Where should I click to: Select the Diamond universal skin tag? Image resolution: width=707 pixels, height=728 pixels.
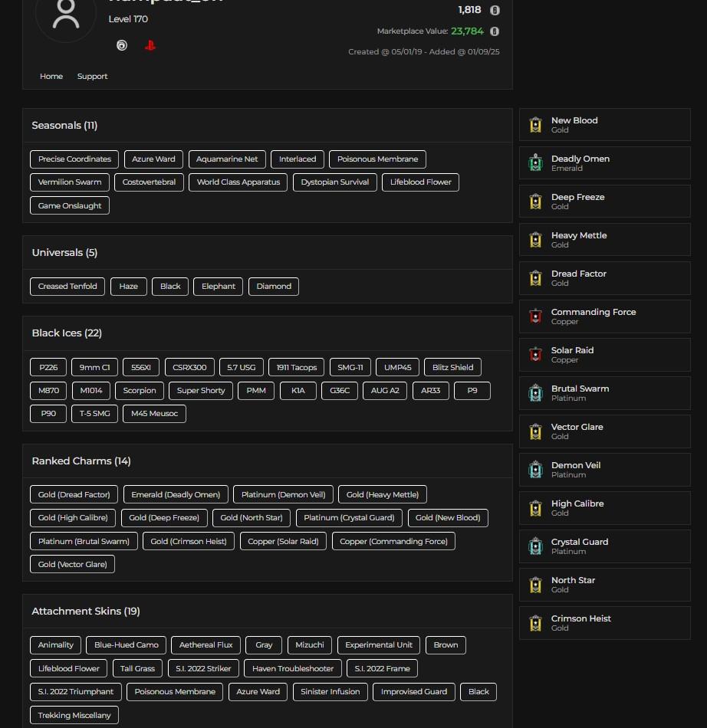pos(274,287)
